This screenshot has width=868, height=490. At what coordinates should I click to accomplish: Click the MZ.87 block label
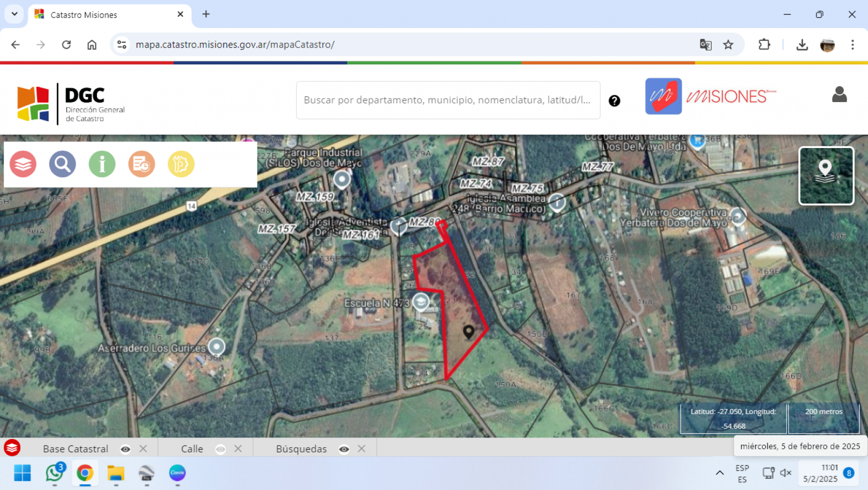pyautogui.click(x=488, y=161)
